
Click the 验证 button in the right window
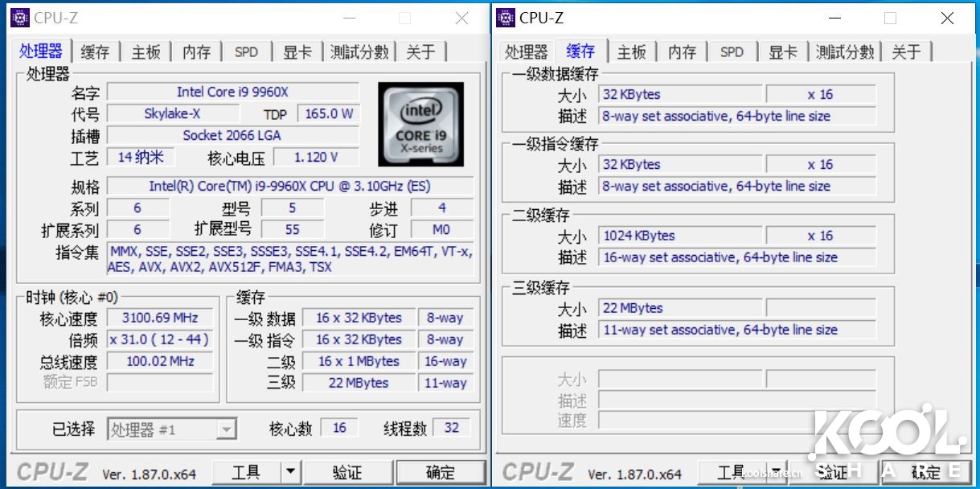pyautogui.click(x=832, y=472)
